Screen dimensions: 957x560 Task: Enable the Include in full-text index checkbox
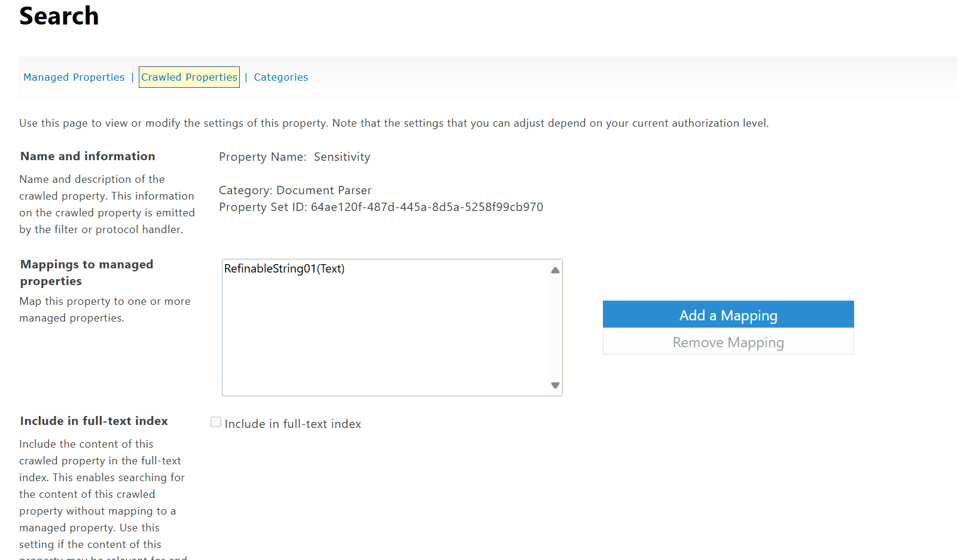216,423
